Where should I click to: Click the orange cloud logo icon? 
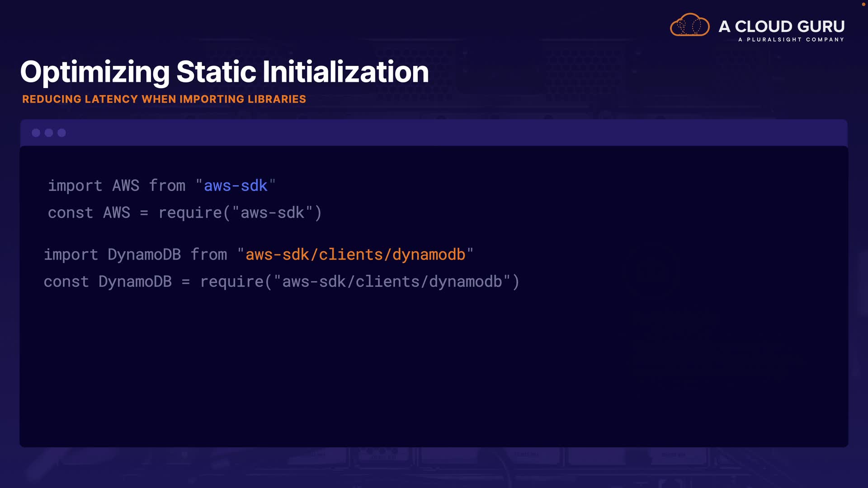click(689, 25)
